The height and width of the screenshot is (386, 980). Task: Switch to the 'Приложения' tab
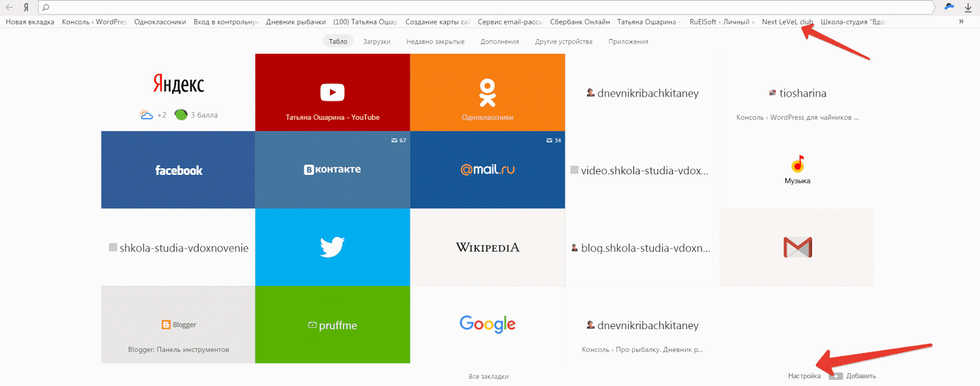pyautogui.click(x=628, y=42)
